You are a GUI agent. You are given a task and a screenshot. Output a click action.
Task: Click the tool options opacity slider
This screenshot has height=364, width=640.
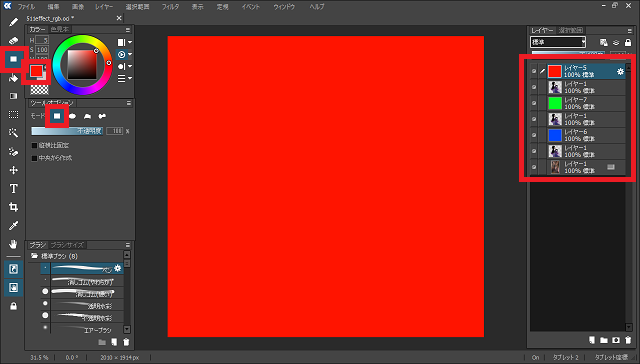pyautogui.click(x=67, y=131)
